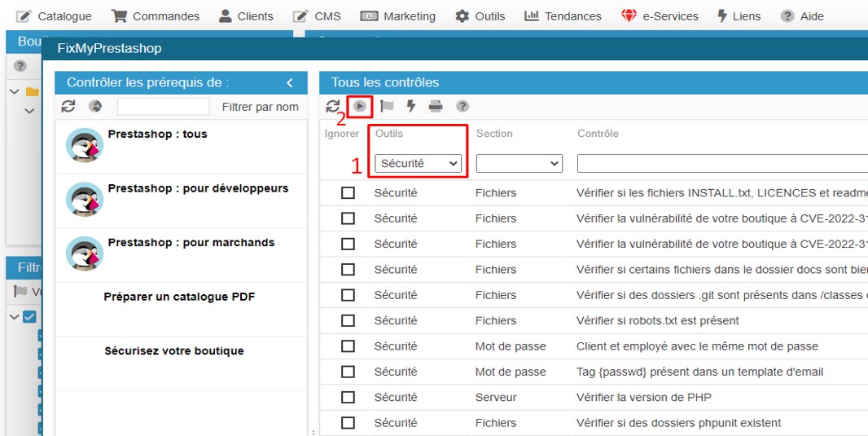The width and height of the screenshot is (868, 436).
Task: Click the lightning bolt icon
Action: [x=411, y=106]
